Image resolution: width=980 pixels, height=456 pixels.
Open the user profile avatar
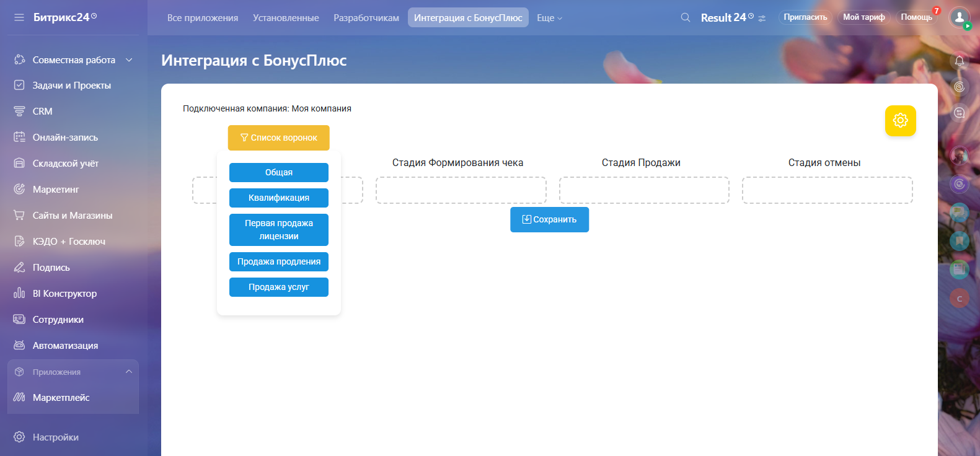[960, 17]
